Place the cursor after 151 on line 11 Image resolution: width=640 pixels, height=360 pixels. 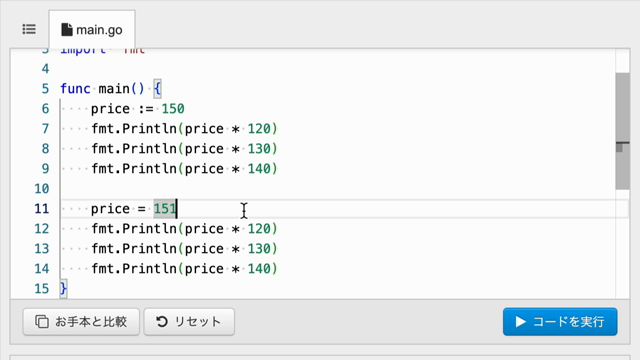coord(177,209)
